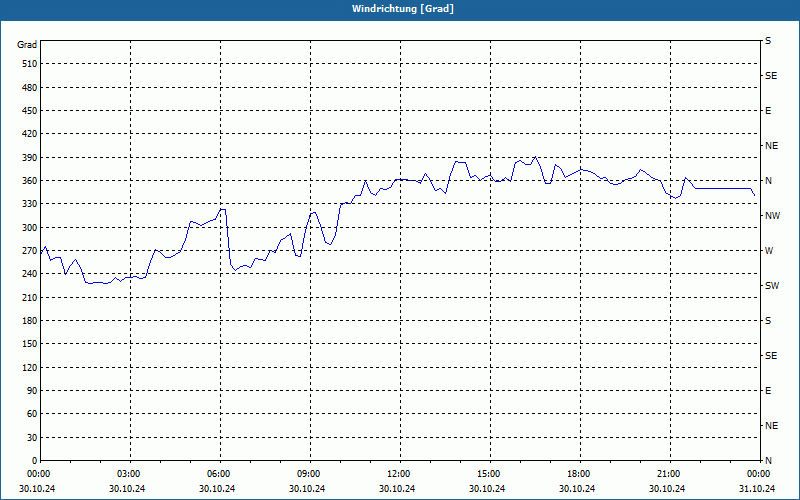
Task: Select the 270 degree axis label
Action: point(30,251)
